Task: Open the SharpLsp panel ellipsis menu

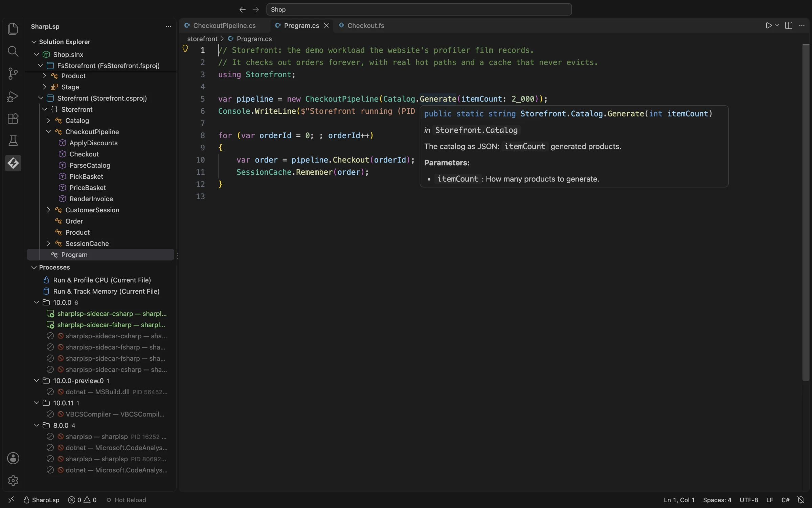Action: coord(168,26)
